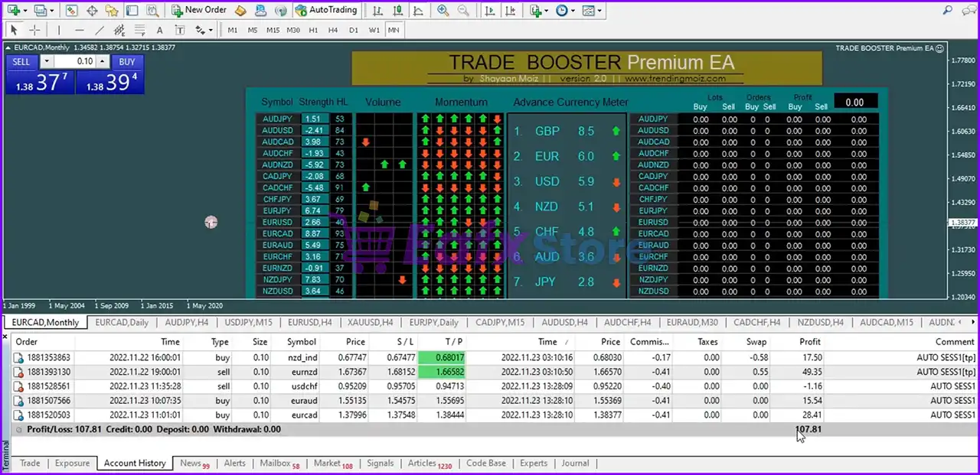Viewport: 980px width, 475px height.
Task: Switch timeframe to M15
Action: point(273,30)
